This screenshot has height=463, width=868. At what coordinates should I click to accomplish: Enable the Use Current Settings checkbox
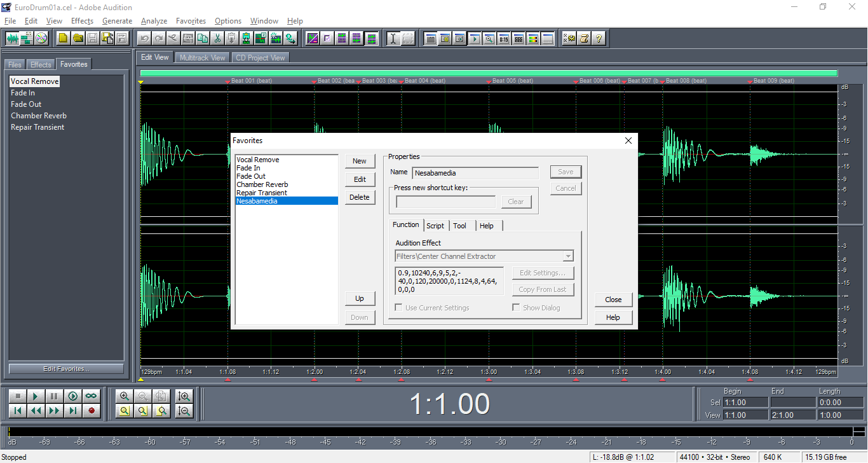point(398,308)
